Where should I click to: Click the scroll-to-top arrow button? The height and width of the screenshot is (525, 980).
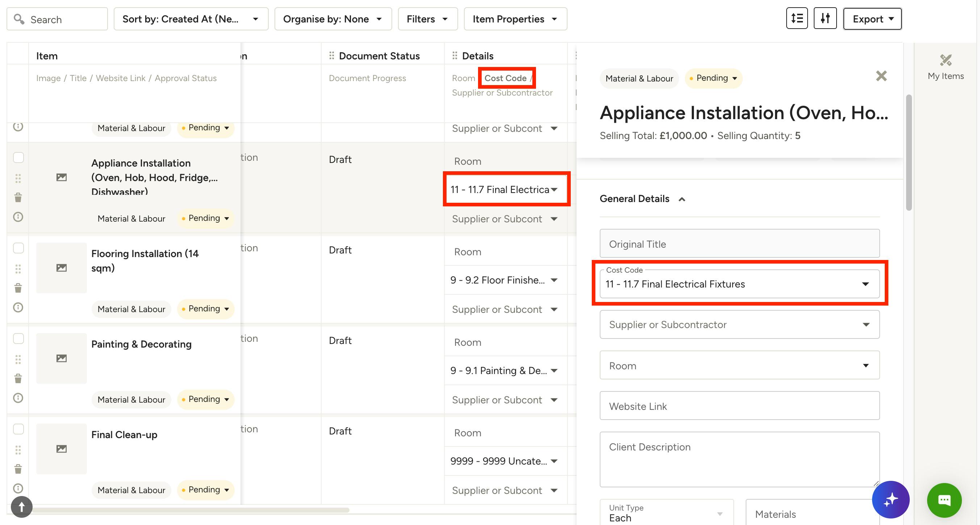[22, 507]
